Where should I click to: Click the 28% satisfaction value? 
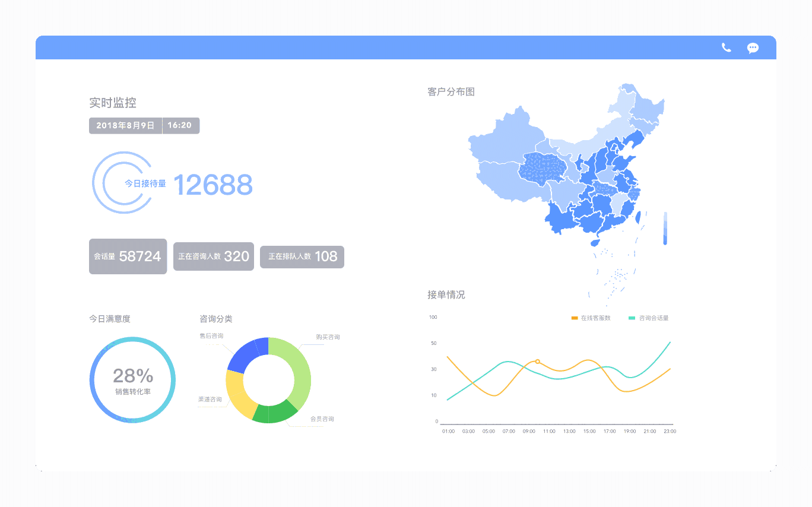pos(133,375)
